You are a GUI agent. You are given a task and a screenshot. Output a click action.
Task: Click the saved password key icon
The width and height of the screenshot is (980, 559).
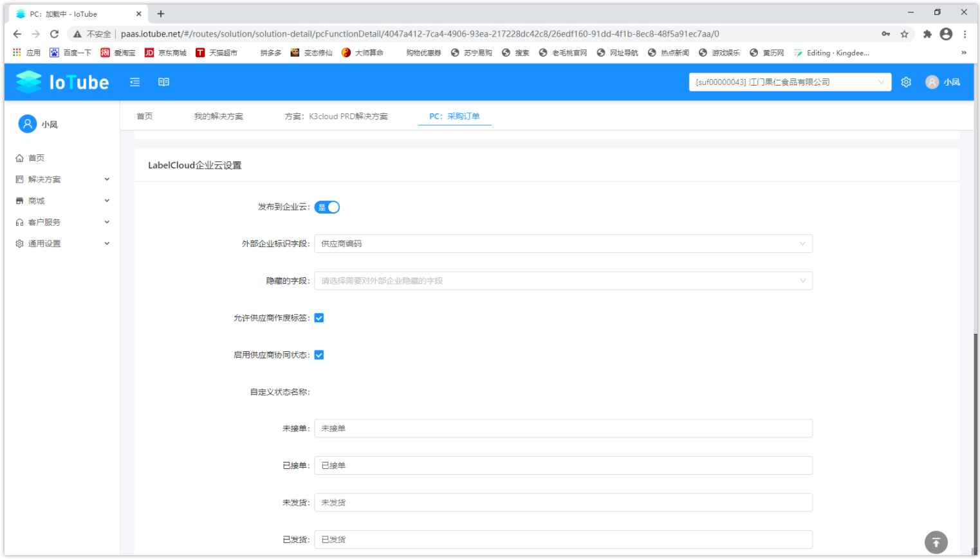[886, 34]
